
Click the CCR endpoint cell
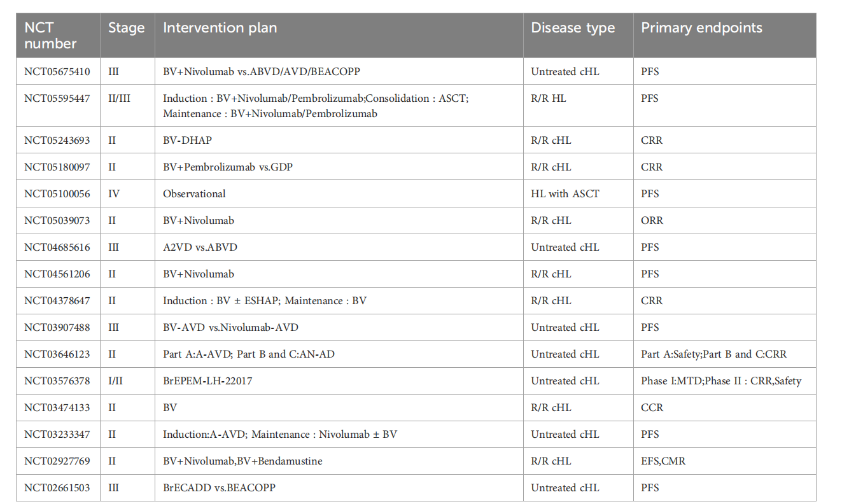pos(725,407)
